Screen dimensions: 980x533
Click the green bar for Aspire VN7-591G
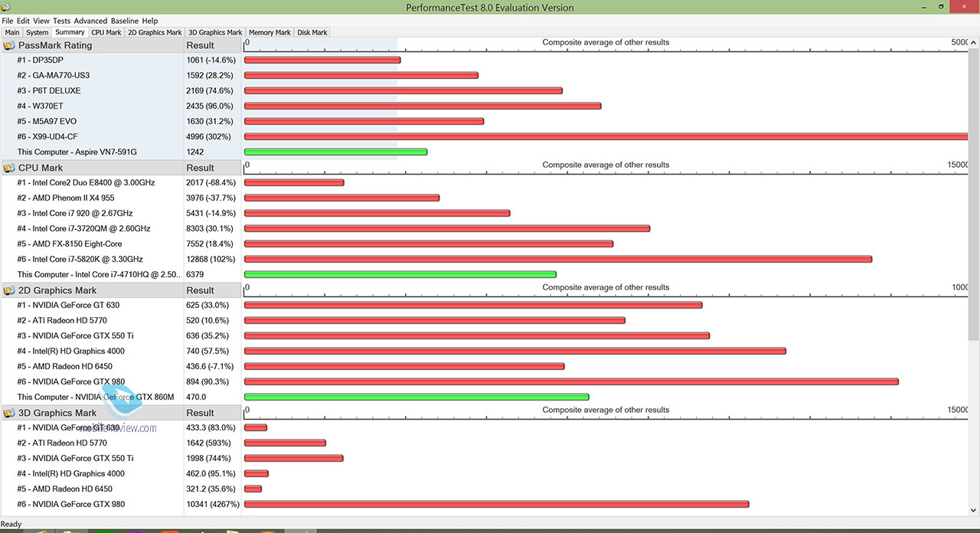(335, 152)
